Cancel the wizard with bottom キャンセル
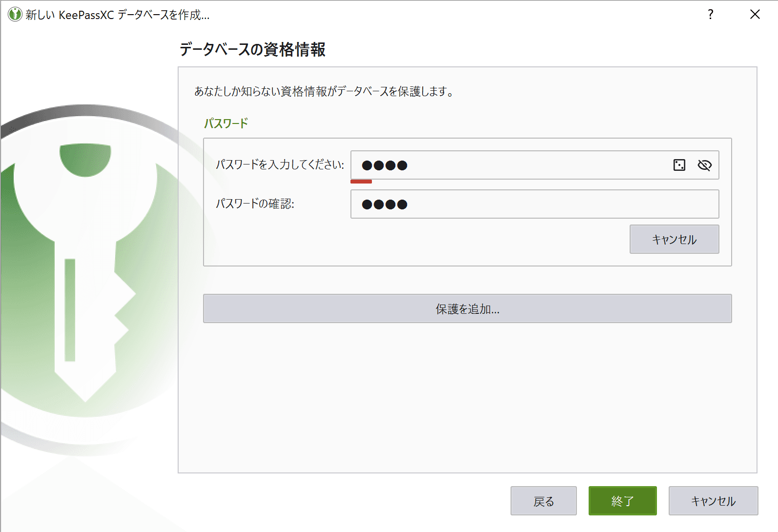The width and height of the screenshot is (778, 532). pos(713,501)
